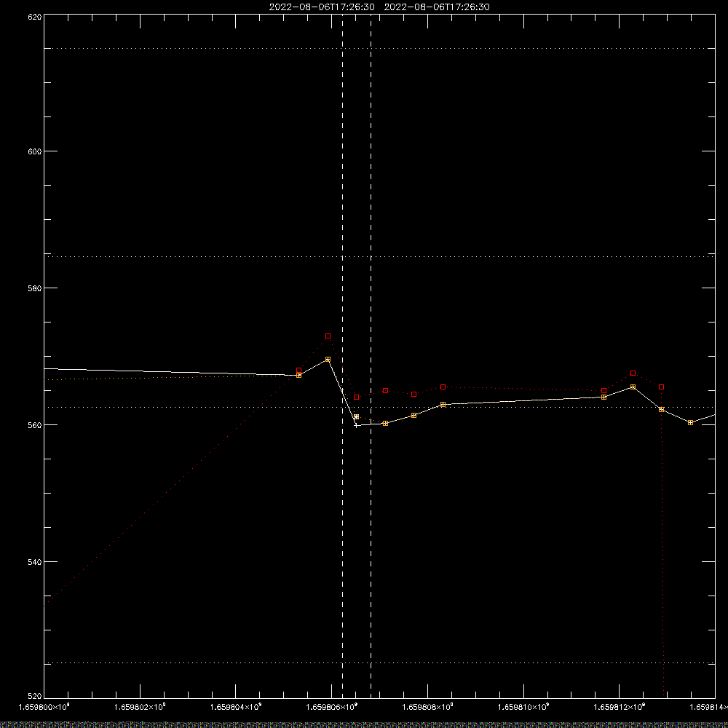Select the rightmost red square data marker
This screenshot has height=728, width=728.
click(662, 387)
